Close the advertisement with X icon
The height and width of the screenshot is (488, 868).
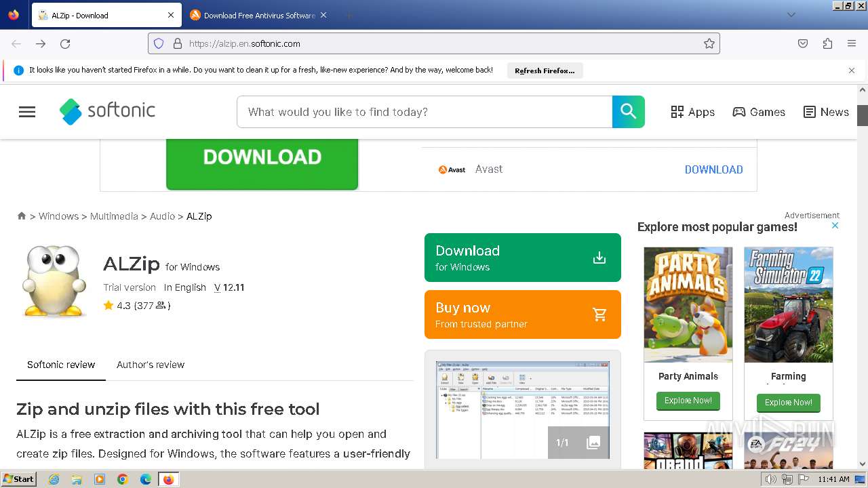coord(835,226)
